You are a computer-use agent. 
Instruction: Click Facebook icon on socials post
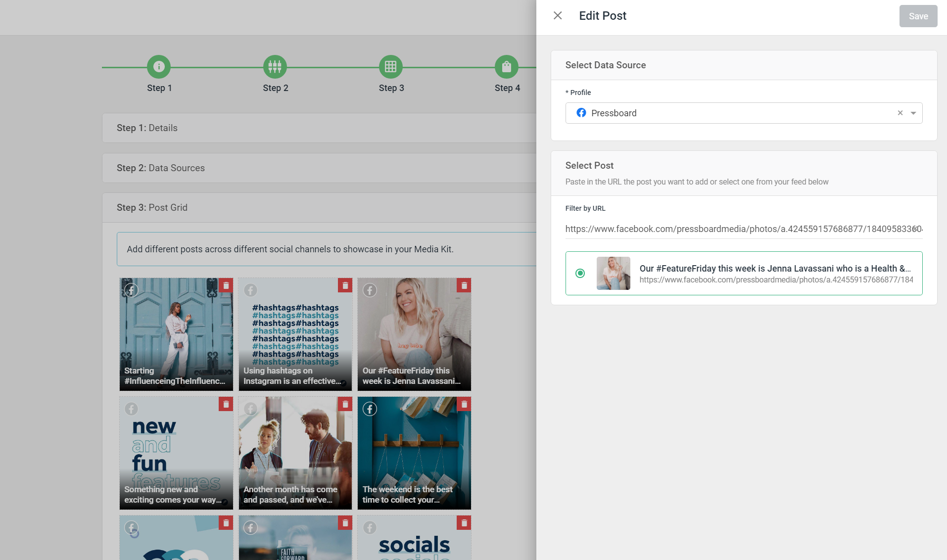click(x=370, y=527)
